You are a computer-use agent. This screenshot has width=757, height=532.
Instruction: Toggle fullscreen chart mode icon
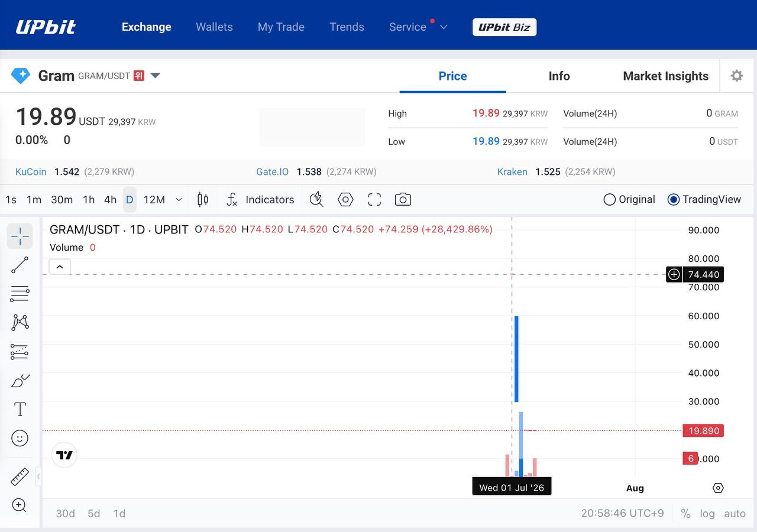coord(374,200)
